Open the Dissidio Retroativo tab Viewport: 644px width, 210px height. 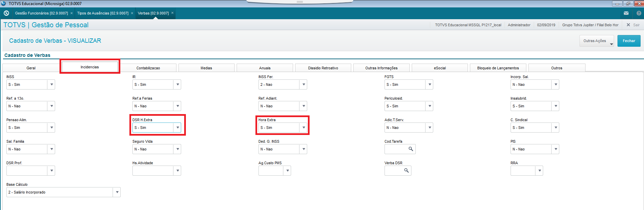click(x=323, y=68)
